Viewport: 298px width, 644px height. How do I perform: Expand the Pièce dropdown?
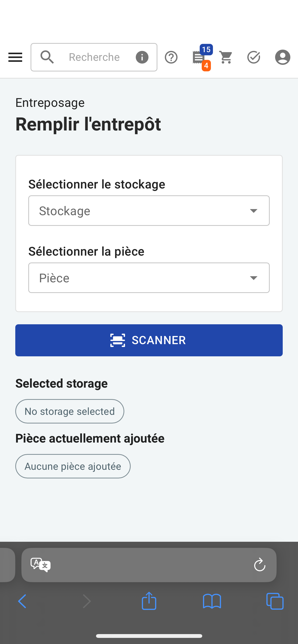coord(149,278)
